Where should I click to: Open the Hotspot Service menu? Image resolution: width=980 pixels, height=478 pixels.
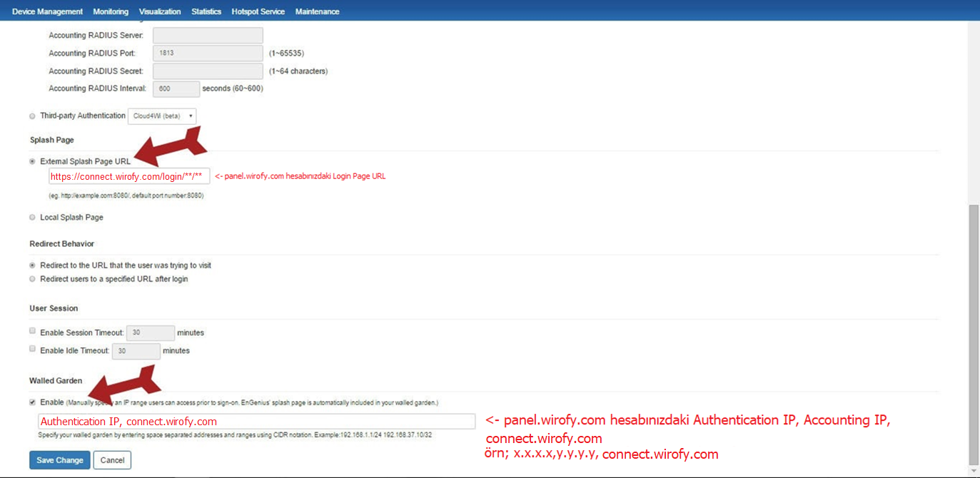click(x=258, y=11)
